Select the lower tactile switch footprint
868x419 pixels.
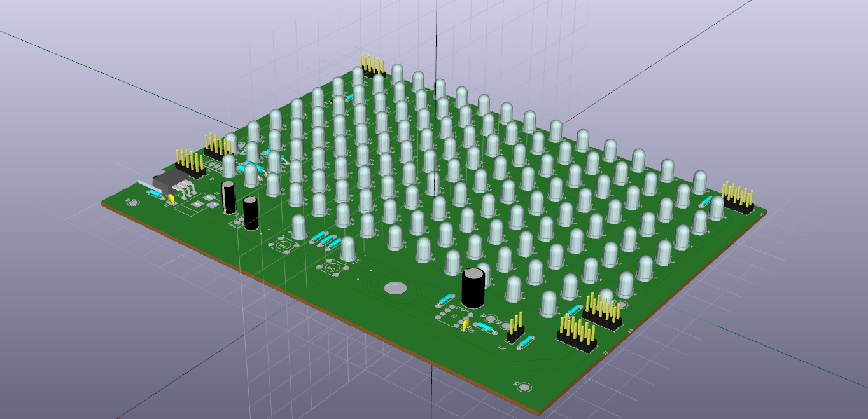click(331, 268)
